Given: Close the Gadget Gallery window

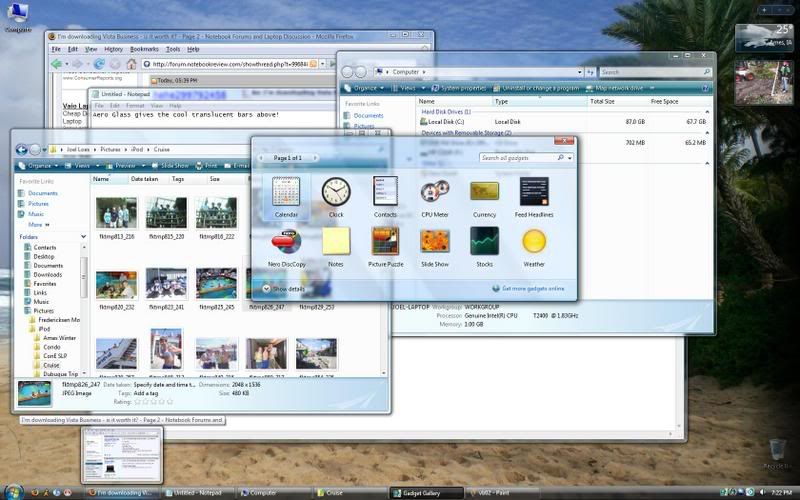Looking at the screenshot, I should pyautogui.click(x=564, y=141).
